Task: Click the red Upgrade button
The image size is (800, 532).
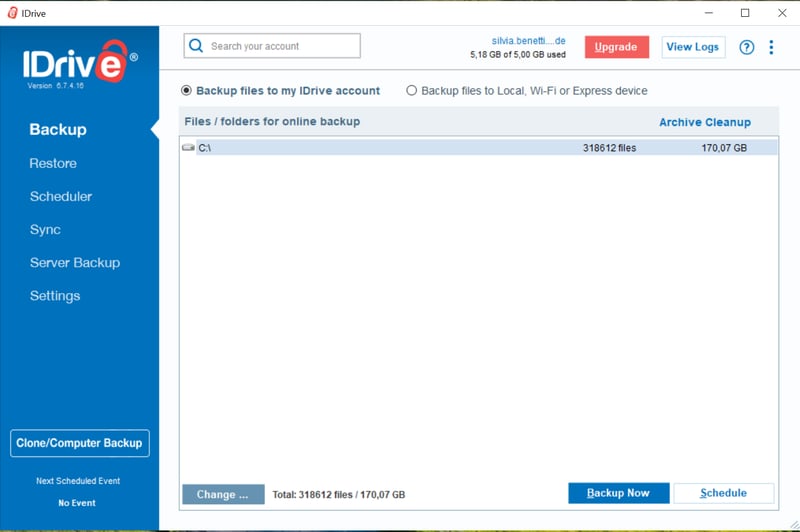Action: tap(617, 47)
